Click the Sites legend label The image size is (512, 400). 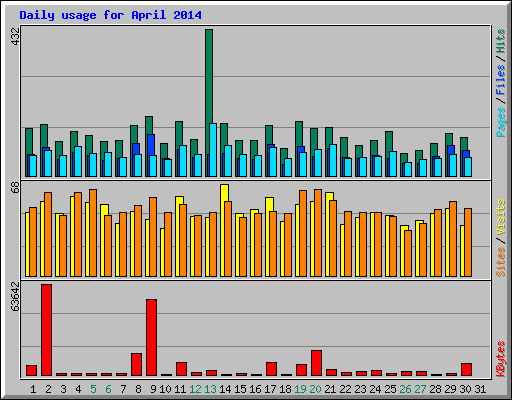pos(501,262)
